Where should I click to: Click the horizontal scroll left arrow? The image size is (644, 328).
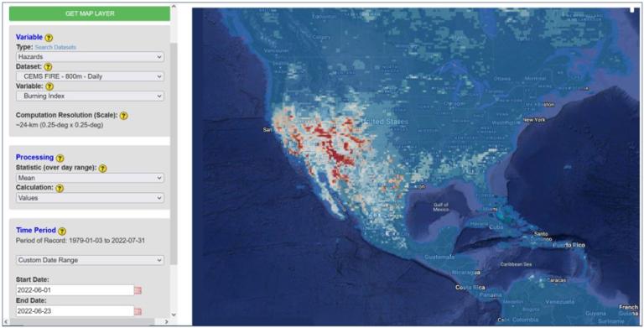[6, 322]
